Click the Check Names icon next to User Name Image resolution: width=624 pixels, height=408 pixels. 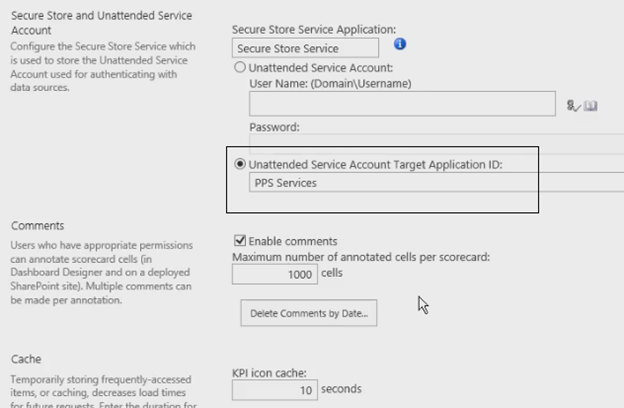click(x=573, y=106)
